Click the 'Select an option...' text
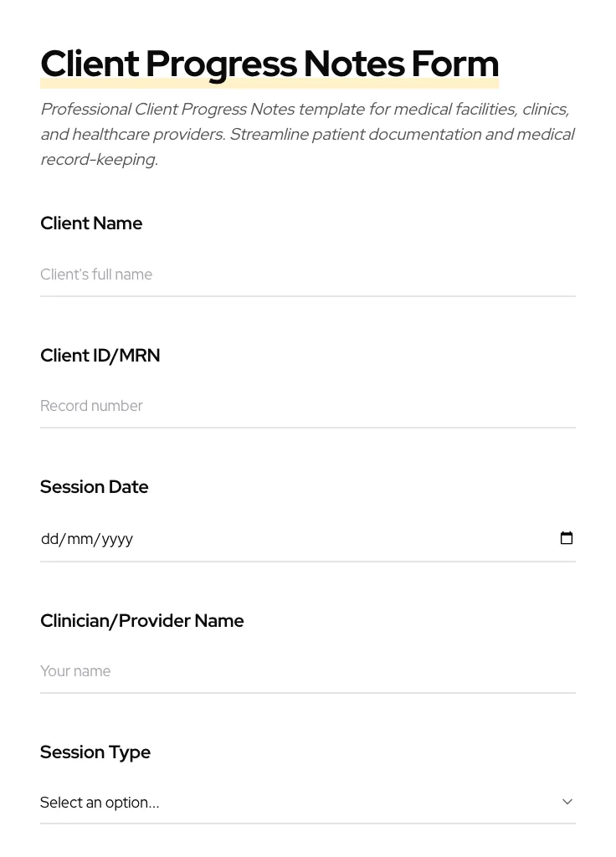Image resolution: width=616 pixels, height=857 pixels. pyautogui.click(x=100, y=803)
